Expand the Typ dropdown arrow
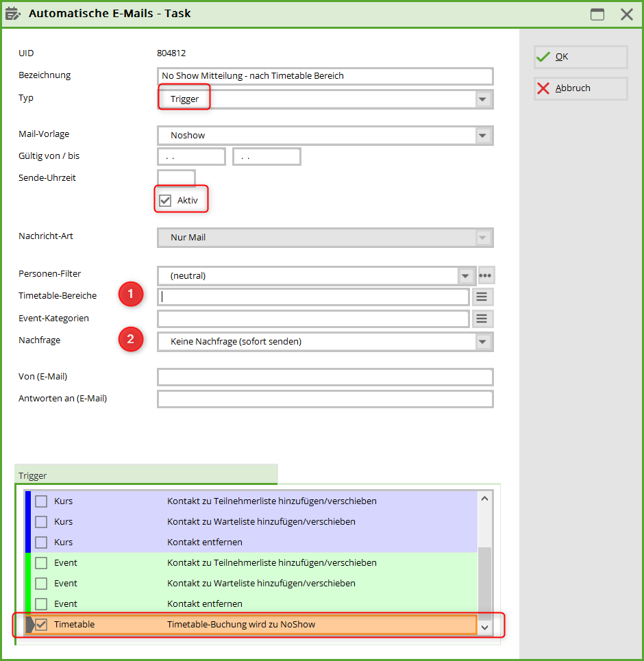Image resolution: width=644 pixels, height=661 pixels. pyautogui.click(x=483, y=99)
